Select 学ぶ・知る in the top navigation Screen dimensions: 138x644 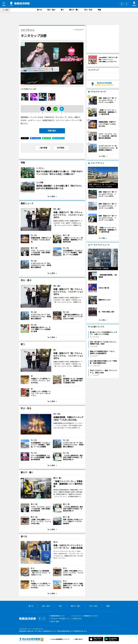tap(88, 10)
